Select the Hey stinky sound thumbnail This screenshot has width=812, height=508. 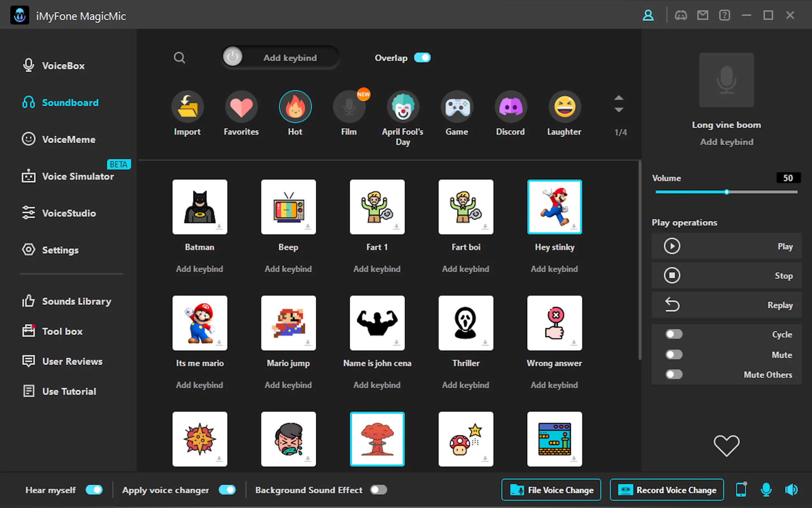pyautogui.click(x=554, y=207)
